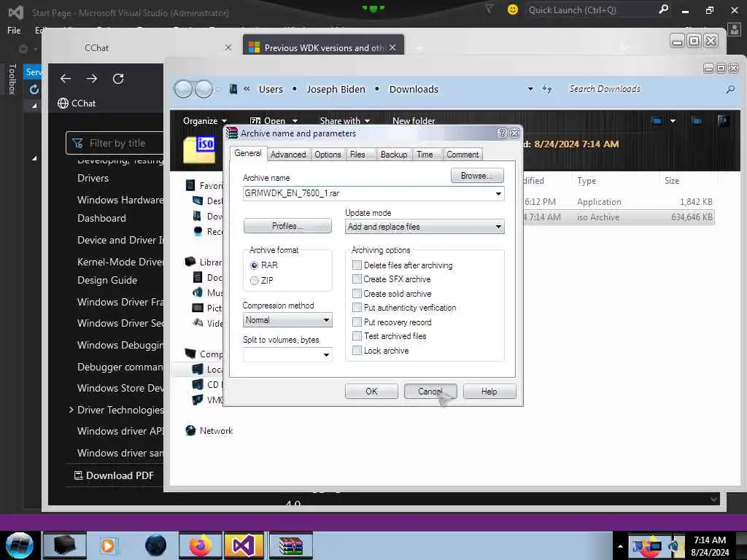Switch to the Time tab
Image resolution: width=747 pixels, height=560 pixels.
point(425,155)
